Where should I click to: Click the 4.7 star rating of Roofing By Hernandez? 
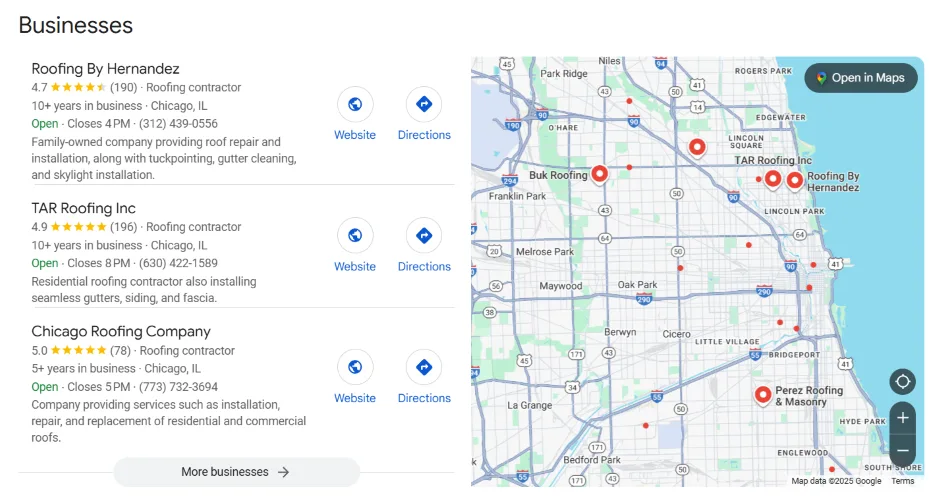69,87
